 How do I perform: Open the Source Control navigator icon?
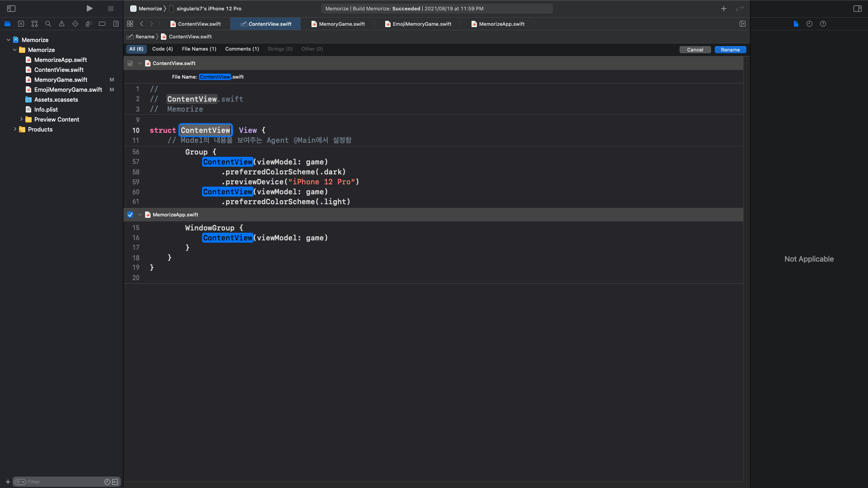tap(21, 24)
